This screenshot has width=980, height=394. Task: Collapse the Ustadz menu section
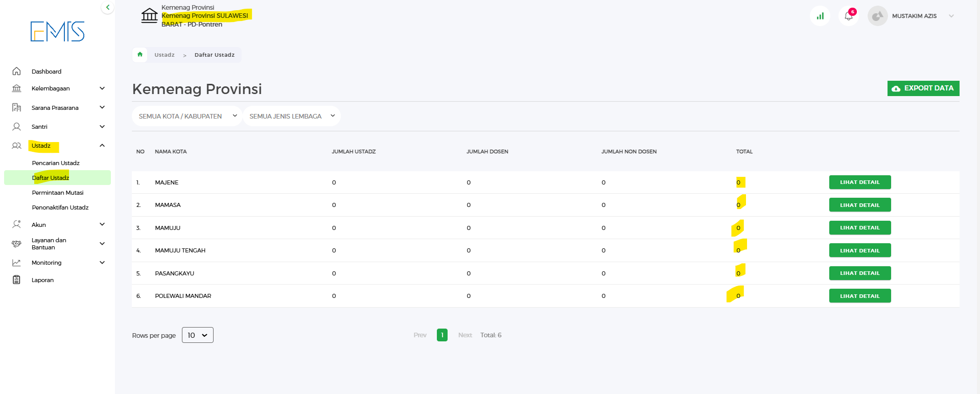click(102, 146)
